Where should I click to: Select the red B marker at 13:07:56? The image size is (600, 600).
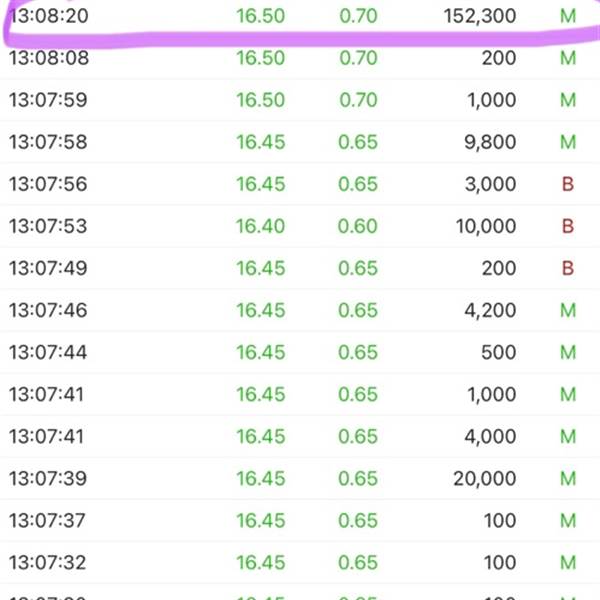point(568,184)
